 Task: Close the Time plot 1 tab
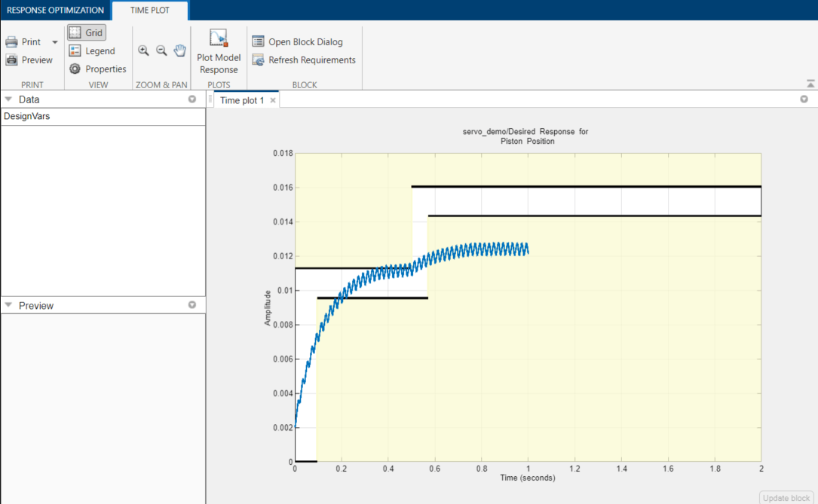click(273, 100)
